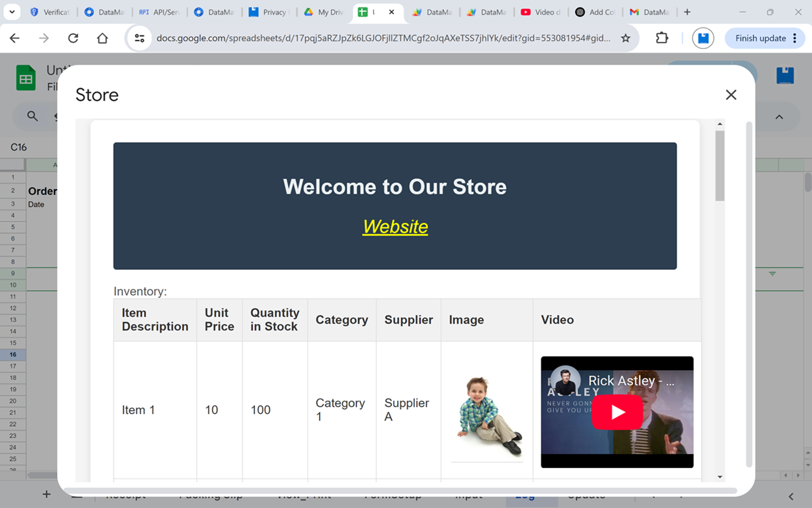Open the tab search dropdown
Screen dimensions: 812x508
pos(11,12)
